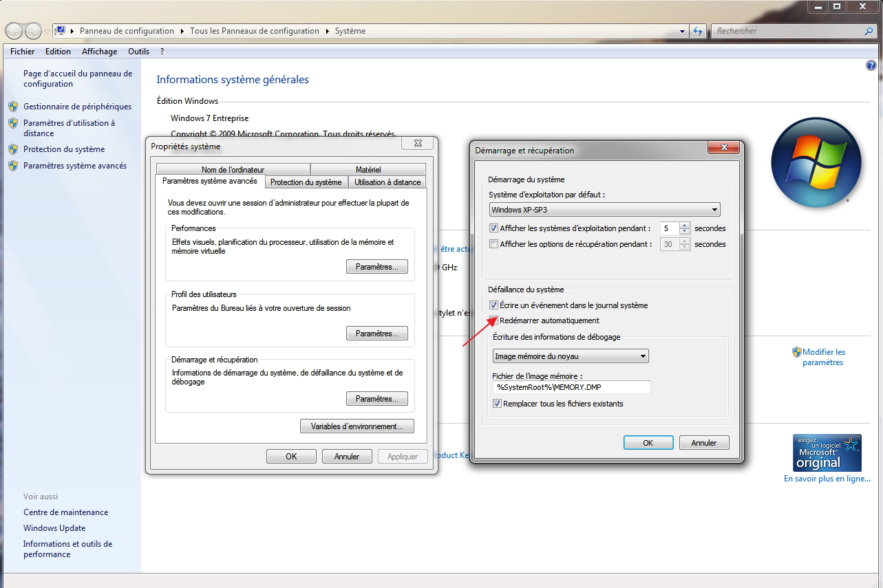
Task: Open Centre de maintenance link
Action: [x=66, y=512]
